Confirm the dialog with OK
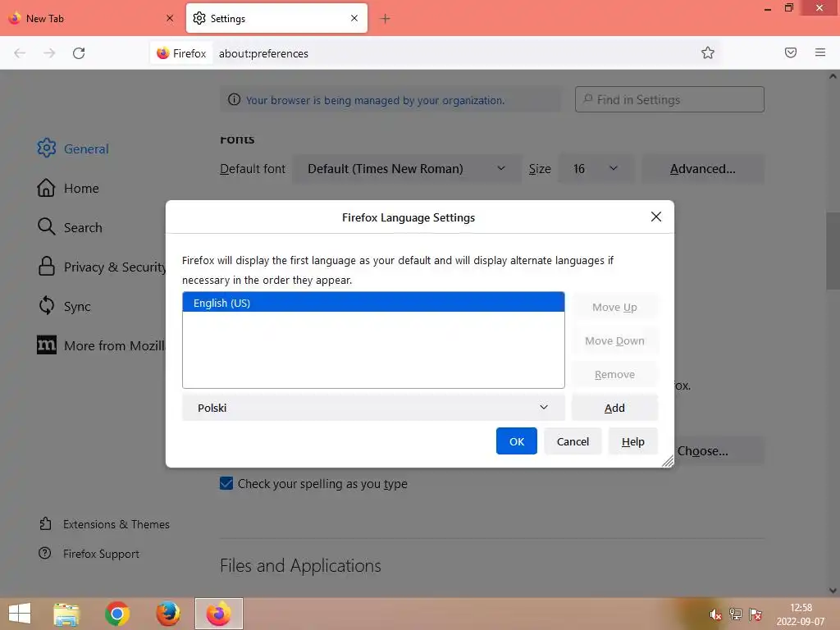The image size is (840, 630). point(517,441)
